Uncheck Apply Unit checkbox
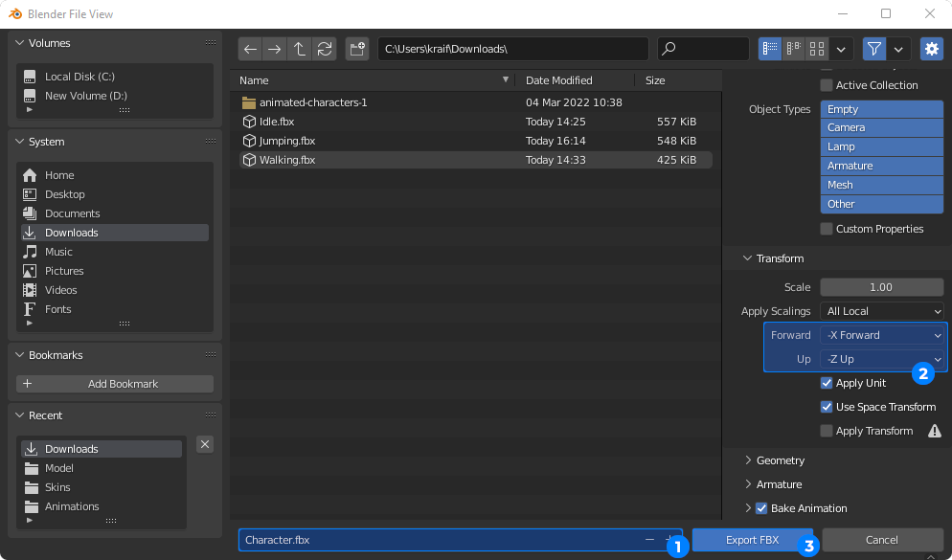Viewport: 952px width, 560px height. tap(827, 383)
